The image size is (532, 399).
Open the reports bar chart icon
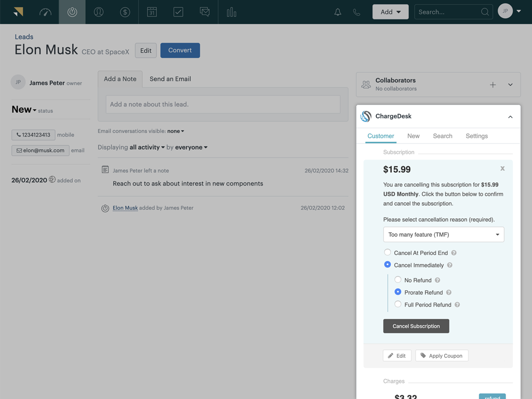(x=231, y=12)
